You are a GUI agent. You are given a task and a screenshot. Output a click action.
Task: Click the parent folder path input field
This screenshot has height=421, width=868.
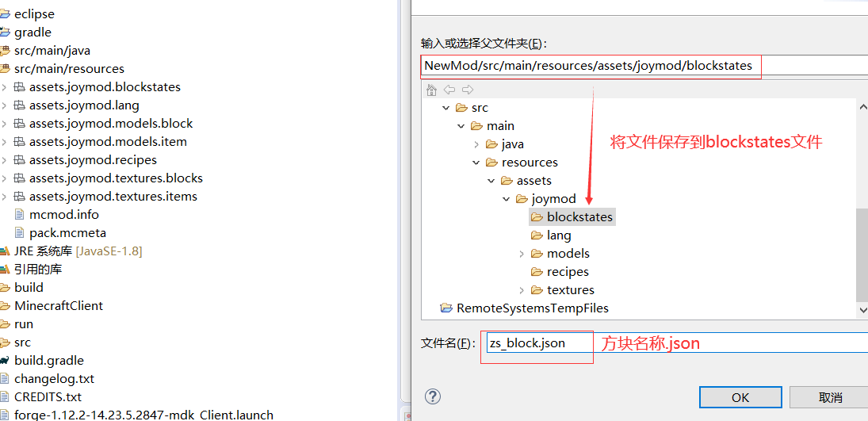[x=644, y=66]
